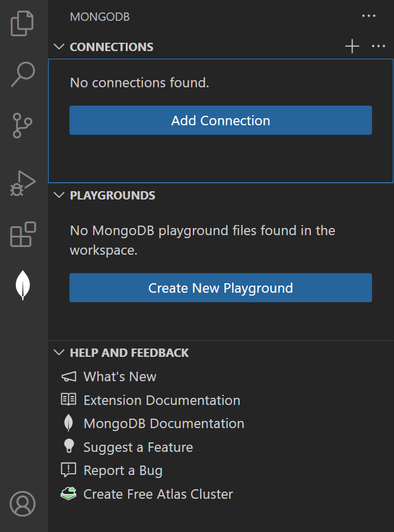This screenshot has height=532, width=394.
Task: Open the Search view icon
Action: point(23,74)
